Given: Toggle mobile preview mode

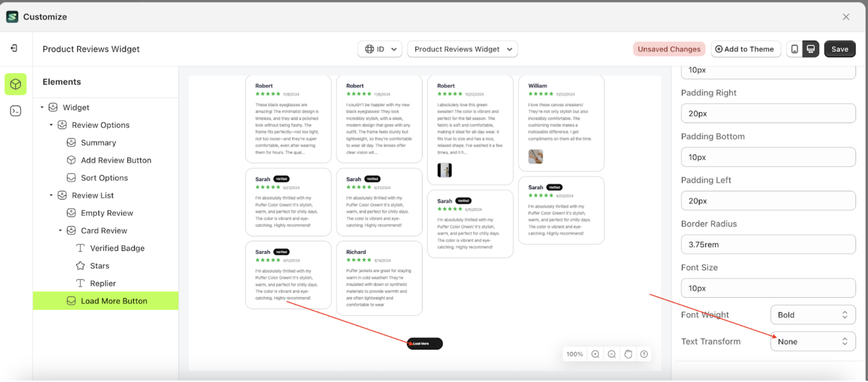Looking at the screenshot, I should (794, 49).
